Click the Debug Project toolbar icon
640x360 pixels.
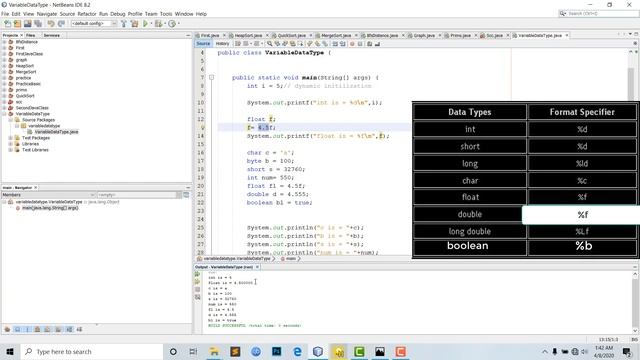158,24
